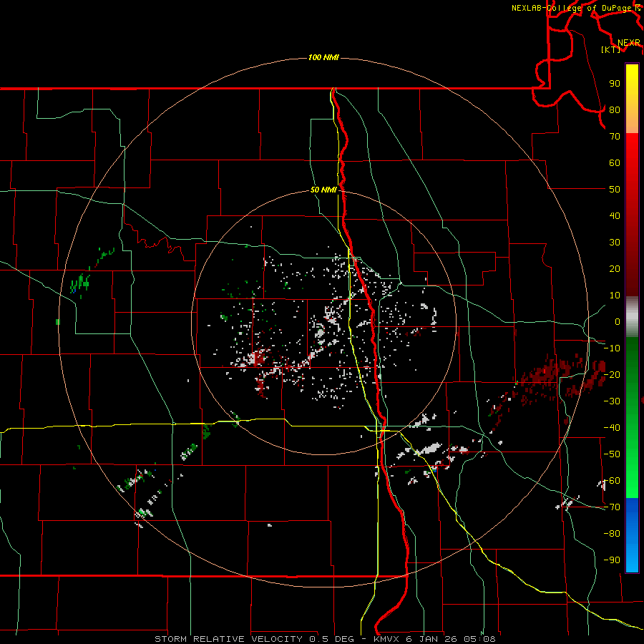Click the 70 value on velocity scale
The image size is (644, 644).
[x=615, y=137]
